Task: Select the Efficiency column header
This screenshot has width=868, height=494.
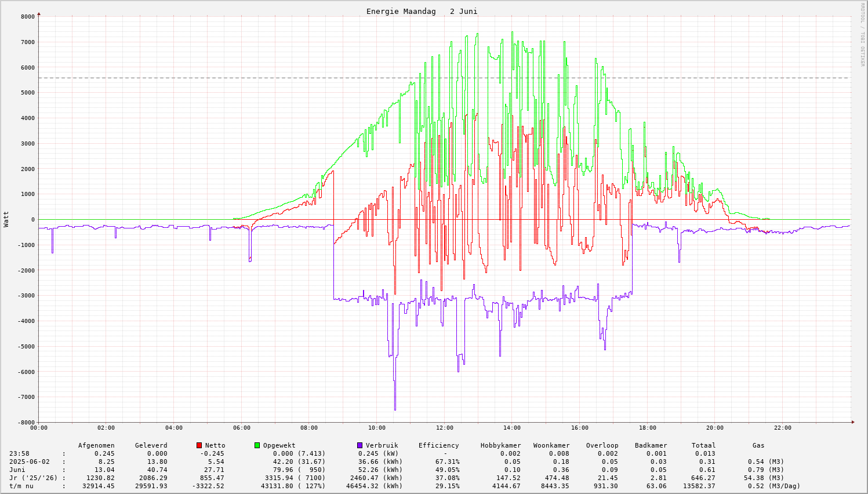Action: point(438,445)
